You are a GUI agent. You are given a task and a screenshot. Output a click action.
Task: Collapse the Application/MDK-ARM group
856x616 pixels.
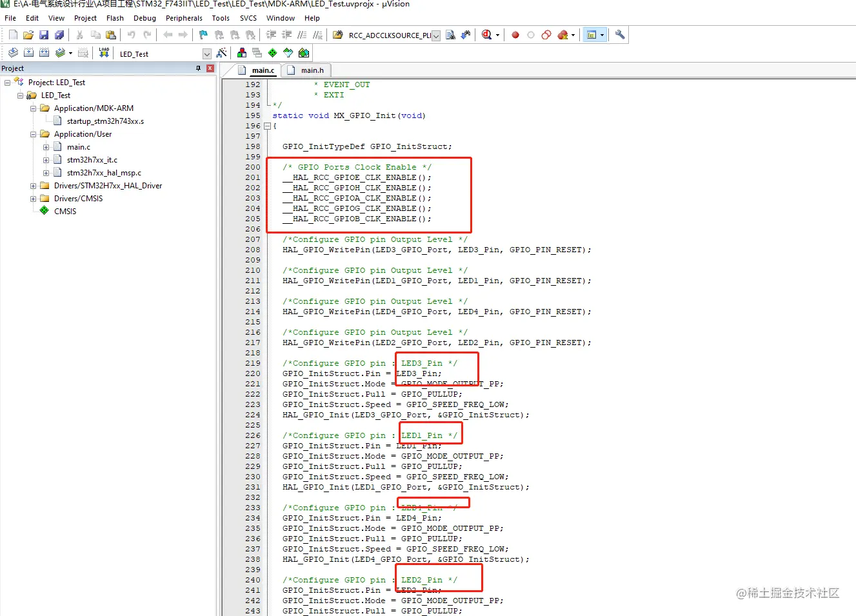click(x=33, y=108)
